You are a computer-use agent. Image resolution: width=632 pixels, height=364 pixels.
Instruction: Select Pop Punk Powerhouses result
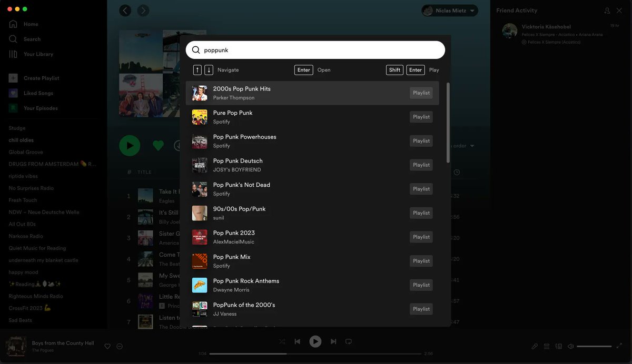pos(312,141)
